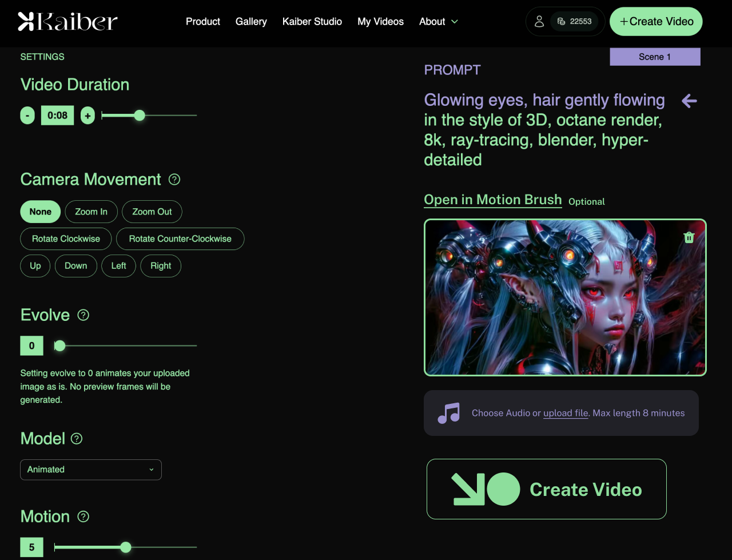
Task: Show the Motion help tooltip icon
Action: tap(83, 517)
